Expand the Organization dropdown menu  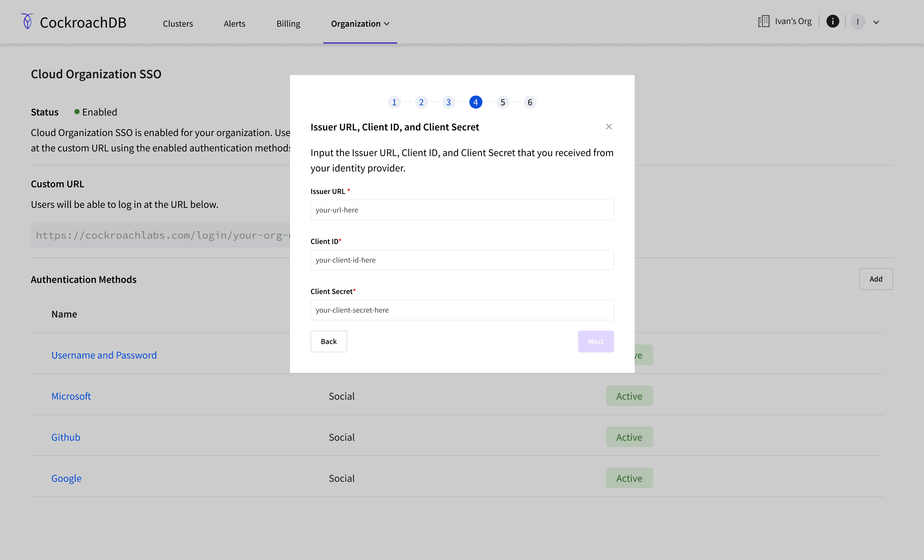[360, 23]
